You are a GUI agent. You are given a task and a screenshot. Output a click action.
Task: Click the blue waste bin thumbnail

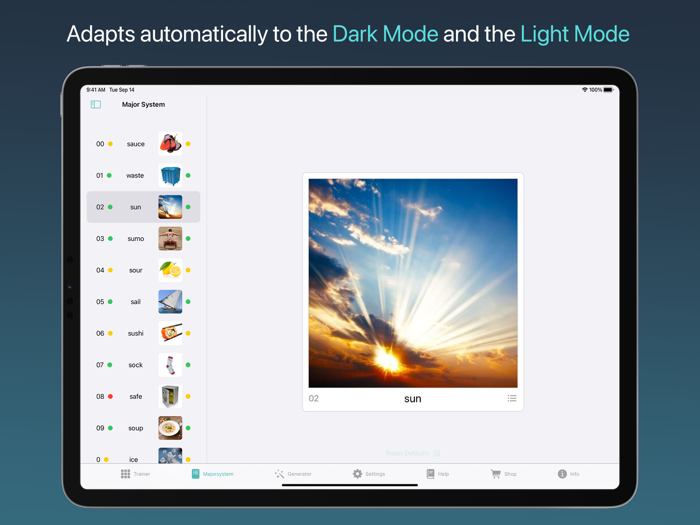(170, 175)
